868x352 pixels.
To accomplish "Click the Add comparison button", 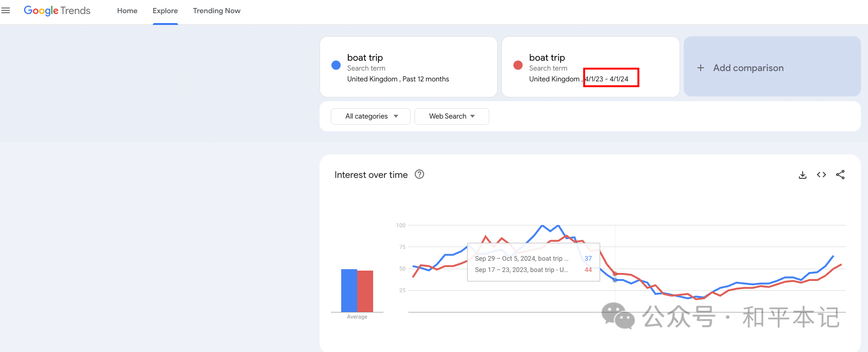I will point(772,67).
